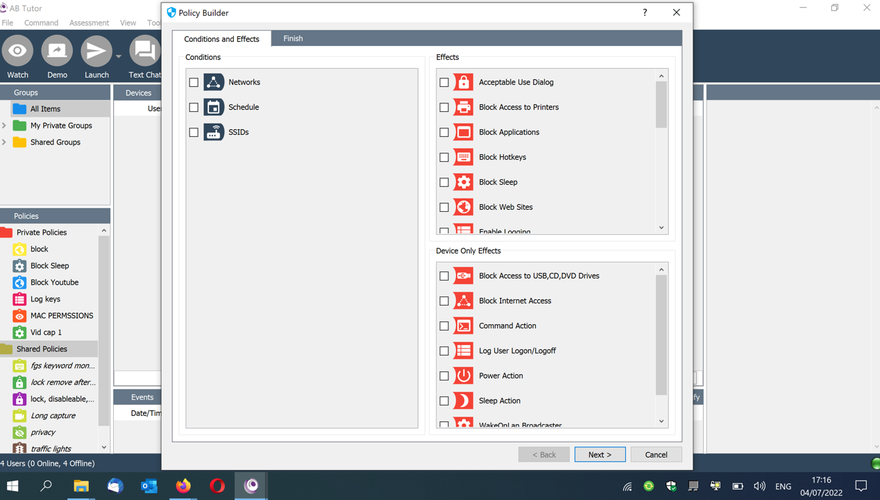880x500 pixels.
Task: Check the Block Access to Printers effect
Action: click(444, 107)
